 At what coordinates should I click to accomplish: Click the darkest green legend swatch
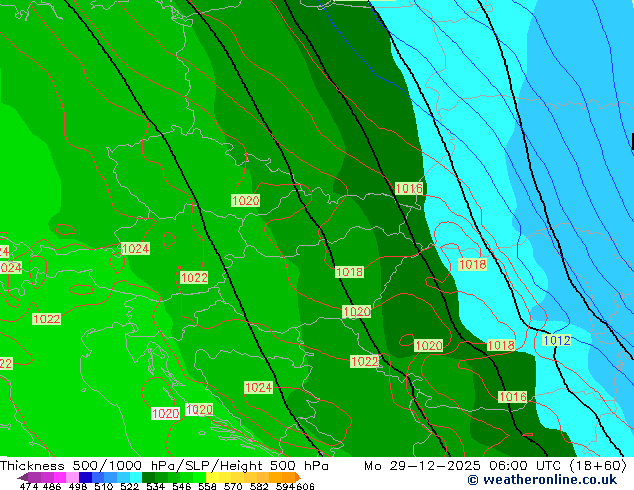pyautogui.click(x=148, y=477)
